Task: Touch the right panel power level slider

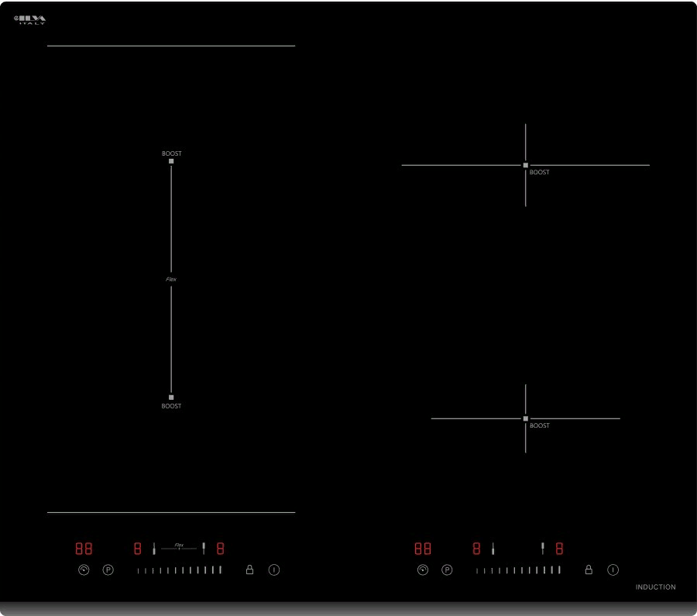Action: [x=518, y=570]
